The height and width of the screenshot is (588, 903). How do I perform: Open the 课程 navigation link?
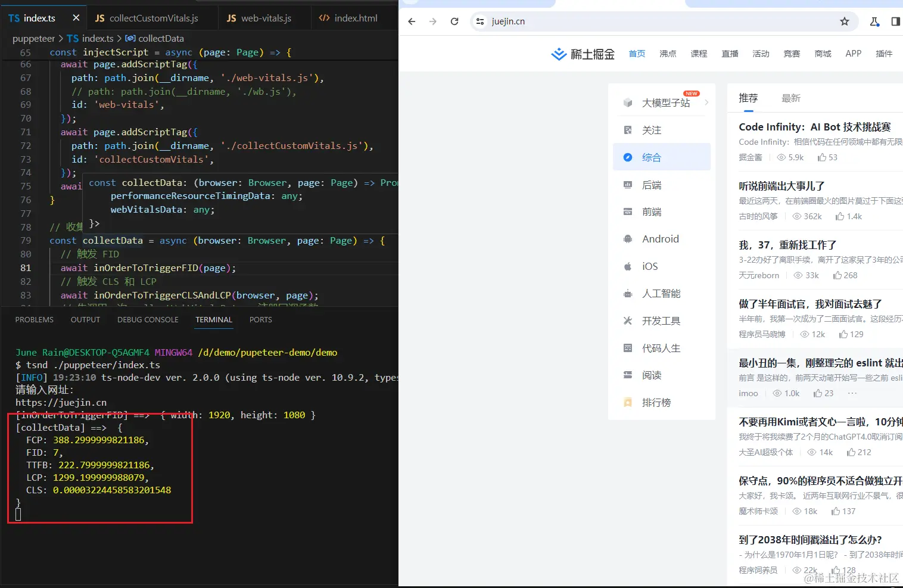click(699, 54)
